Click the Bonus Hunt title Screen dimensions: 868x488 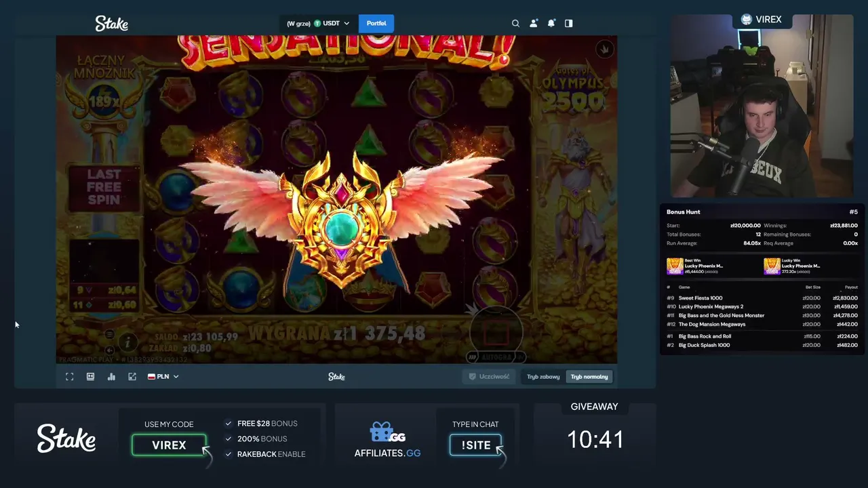point(684,212)
